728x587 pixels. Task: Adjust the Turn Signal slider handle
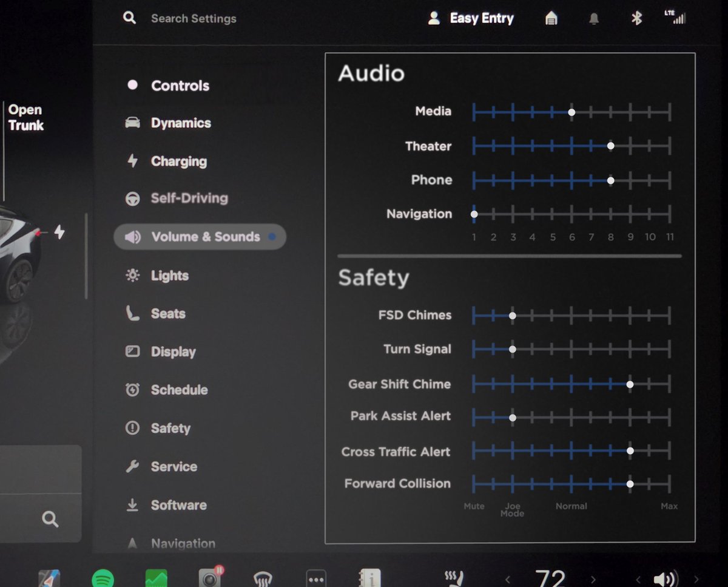(513, 349)
